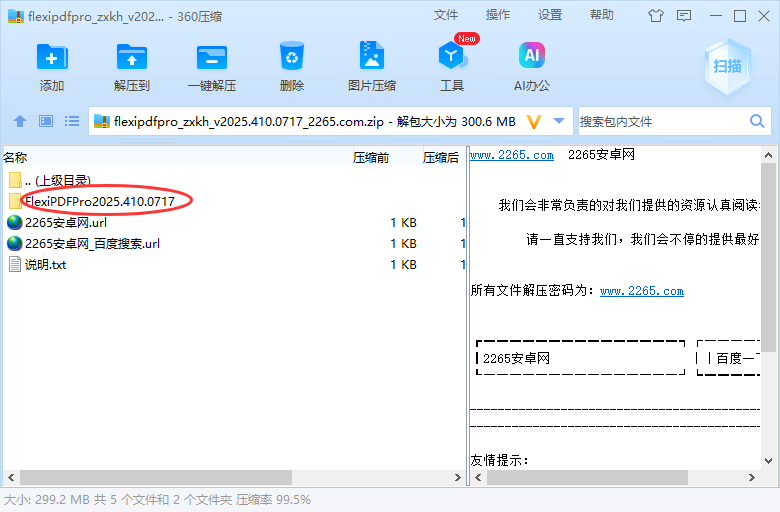Click the Extract To (解压到) icon
The height and width of the screenshot is (512, 780).
coord(131,58)
